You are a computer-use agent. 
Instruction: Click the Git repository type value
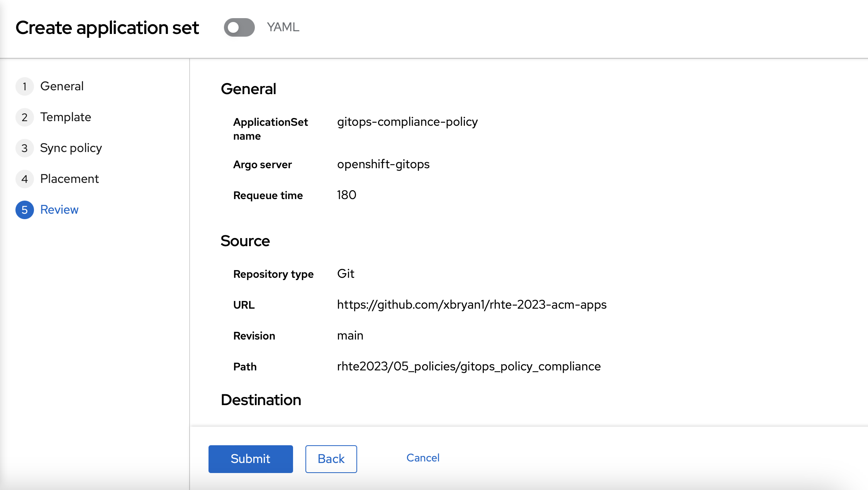pyautogui.click(x=346, y=274)
